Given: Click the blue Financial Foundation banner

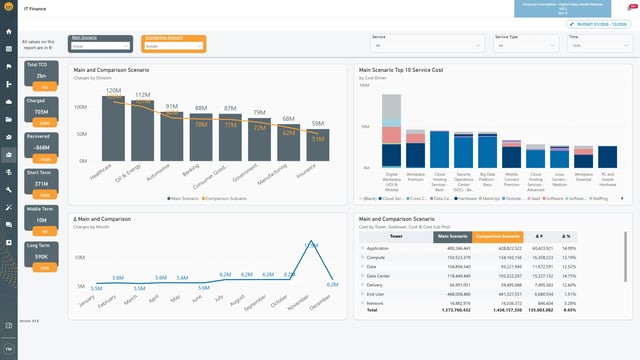Looking at the screenshot, I should 562,9.
